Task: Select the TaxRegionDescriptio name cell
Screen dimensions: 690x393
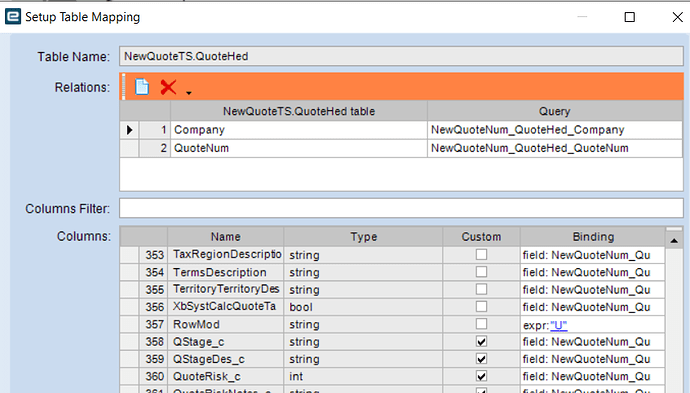Action: (226, 254)
